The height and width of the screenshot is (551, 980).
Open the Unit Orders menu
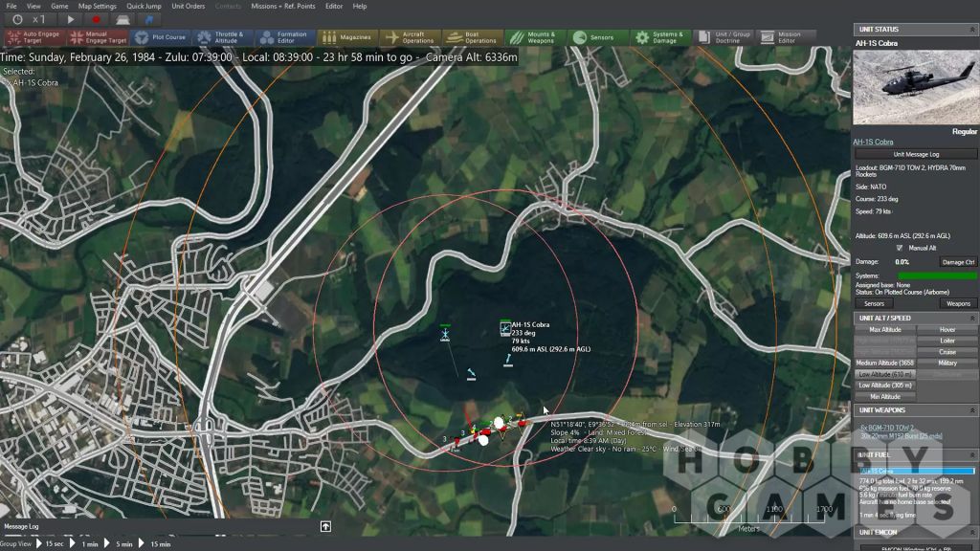189,7
